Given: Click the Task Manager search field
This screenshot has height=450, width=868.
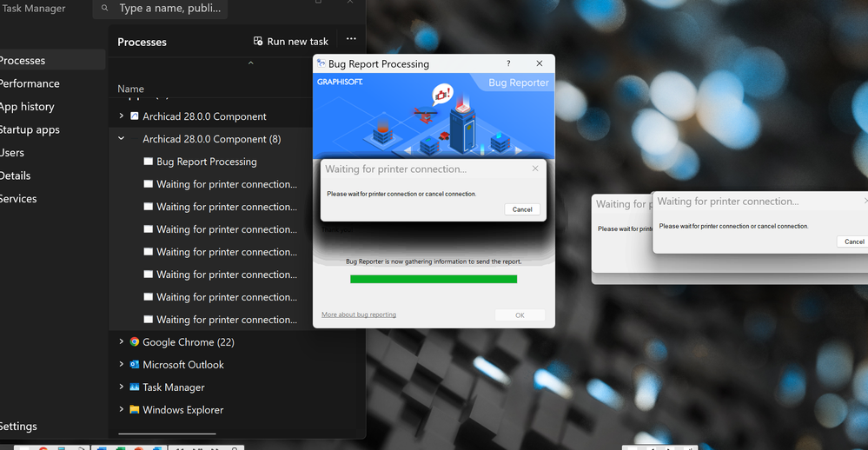Looking at the screenshot, I should tap(160, 9).
